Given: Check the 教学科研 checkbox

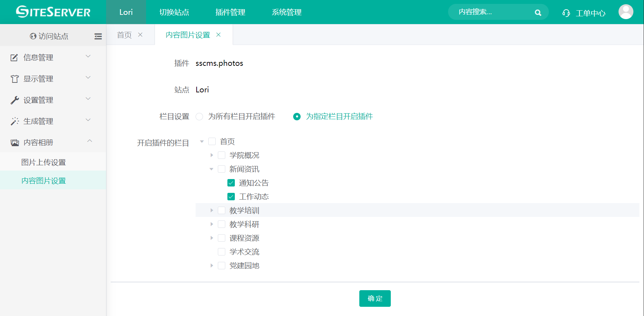Looking at the screenshot, I should tap(222, 224).
